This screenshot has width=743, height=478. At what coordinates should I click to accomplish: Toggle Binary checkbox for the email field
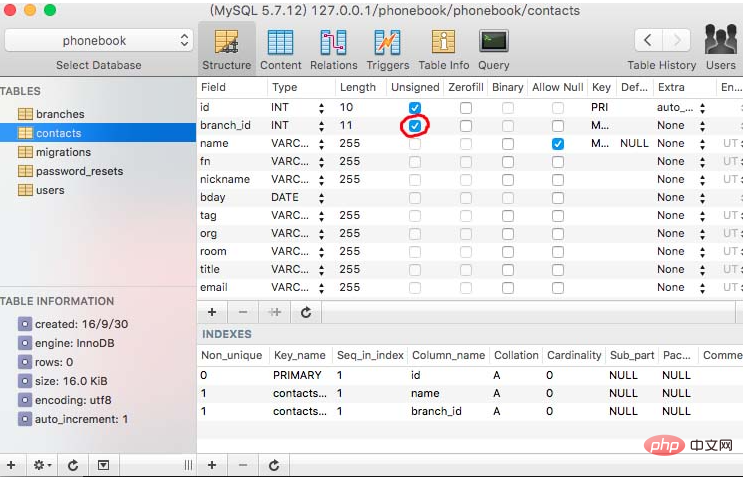pos(508,288)
